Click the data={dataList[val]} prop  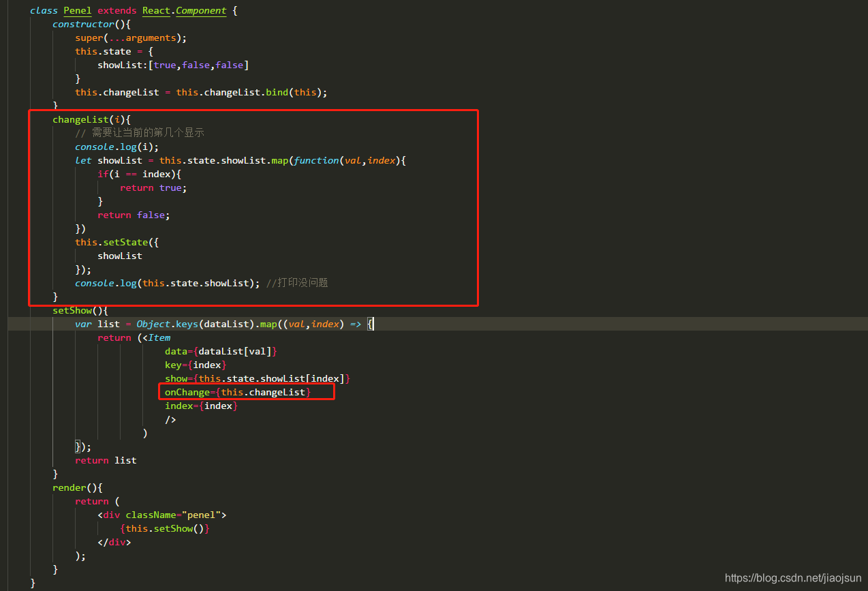(x=221, y=352)
